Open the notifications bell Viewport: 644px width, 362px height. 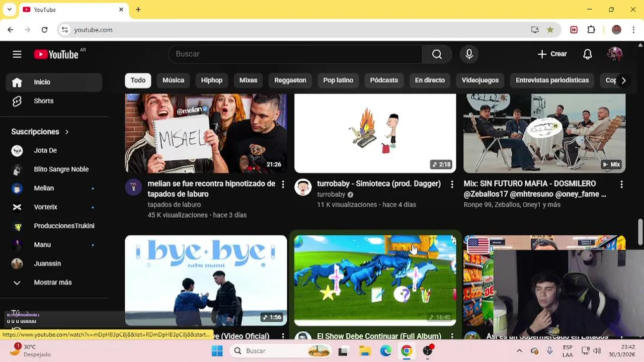(587, 54)
